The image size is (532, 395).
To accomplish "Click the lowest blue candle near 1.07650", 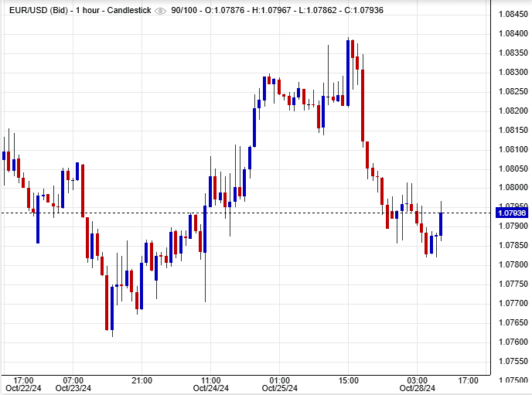I will pyautogui.click(x=112, y=308).
